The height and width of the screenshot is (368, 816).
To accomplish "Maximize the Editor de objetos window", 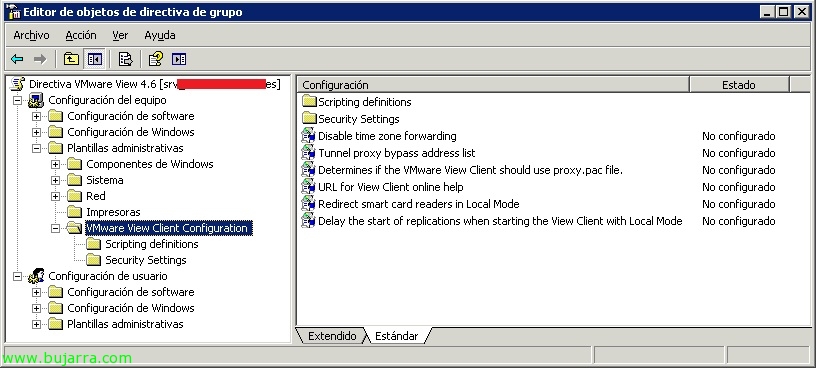I will pos(783,12).
